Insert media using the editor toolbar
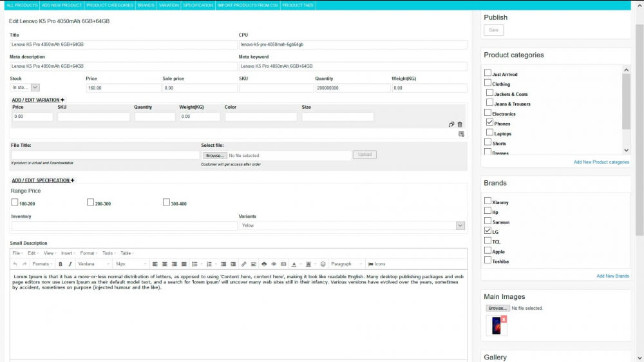 tap(283, 264)
